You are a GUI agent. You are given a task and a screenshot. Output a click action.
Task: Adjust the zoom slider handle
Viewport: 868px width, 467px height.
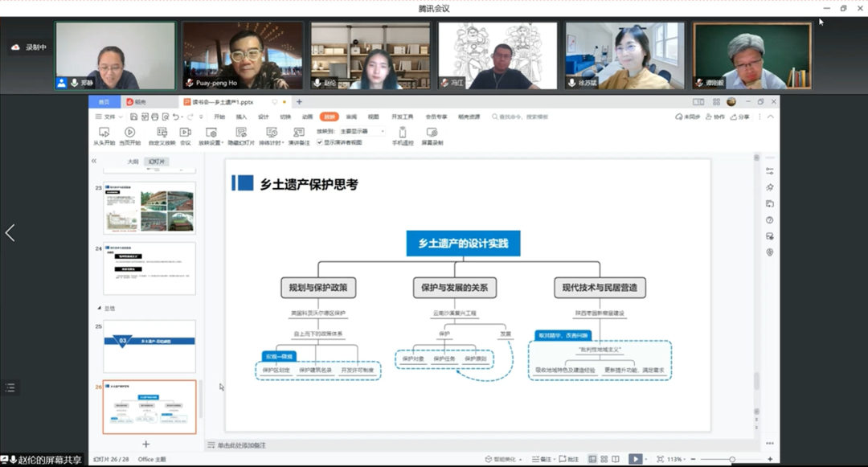732,459
